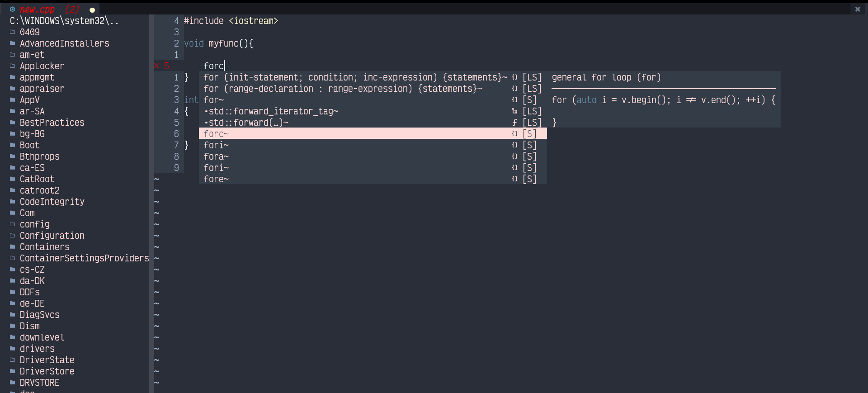Click the C:\WINDOWS\system32\.. parent directory entry
This screenshot has height=393, width=868.
click(63, 20)
